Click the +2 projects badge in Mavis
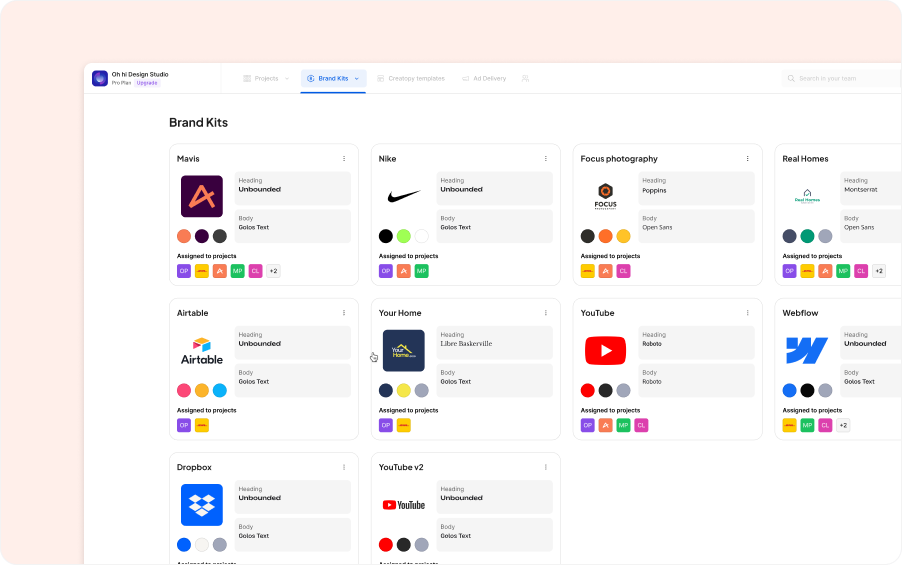902x565 pixels. 274,271
